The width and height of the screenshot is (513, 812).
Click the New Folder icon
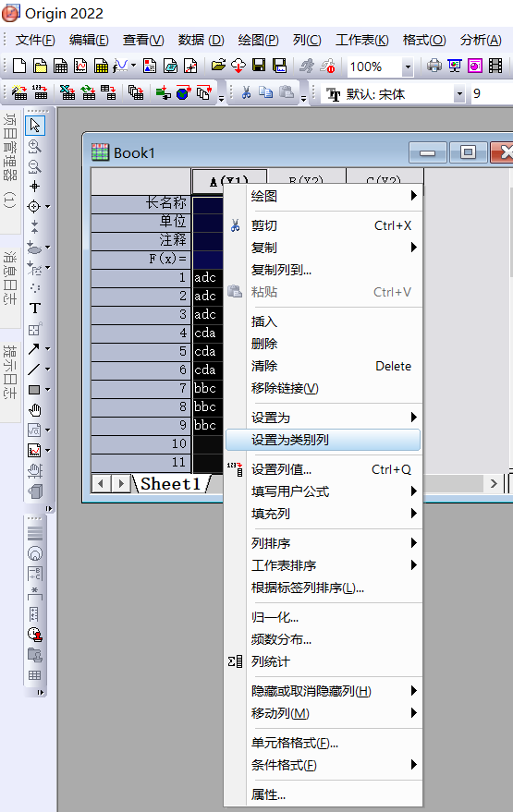pyautogui.click(x=40, y=66)
